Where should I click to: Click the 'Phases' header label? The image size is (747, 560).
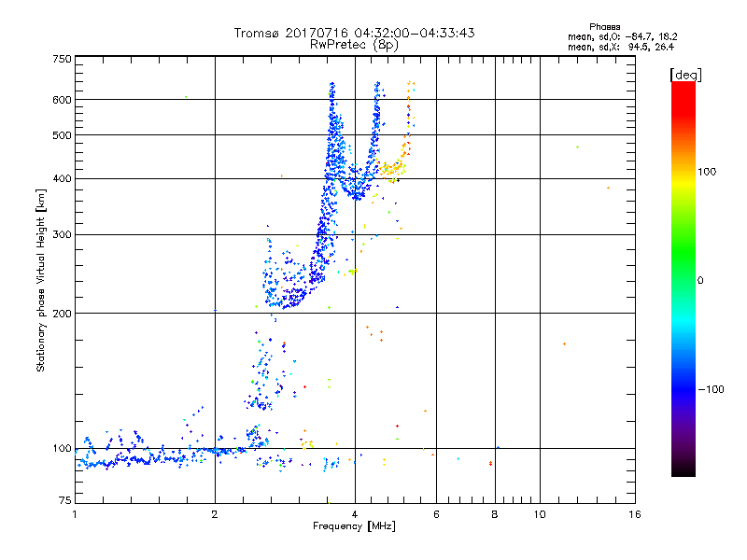pos(604,27)
